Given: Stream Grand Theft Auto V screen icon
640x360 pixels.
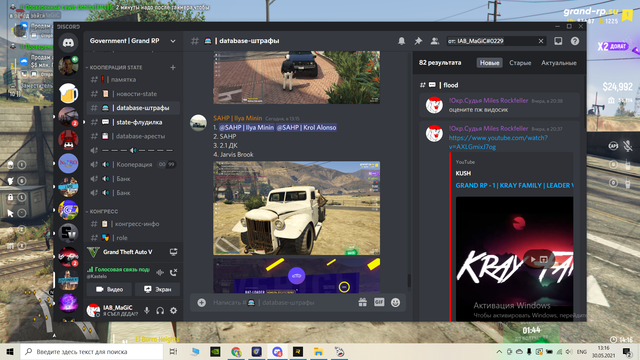Looking at the screenshot, I should coord(173,252).
